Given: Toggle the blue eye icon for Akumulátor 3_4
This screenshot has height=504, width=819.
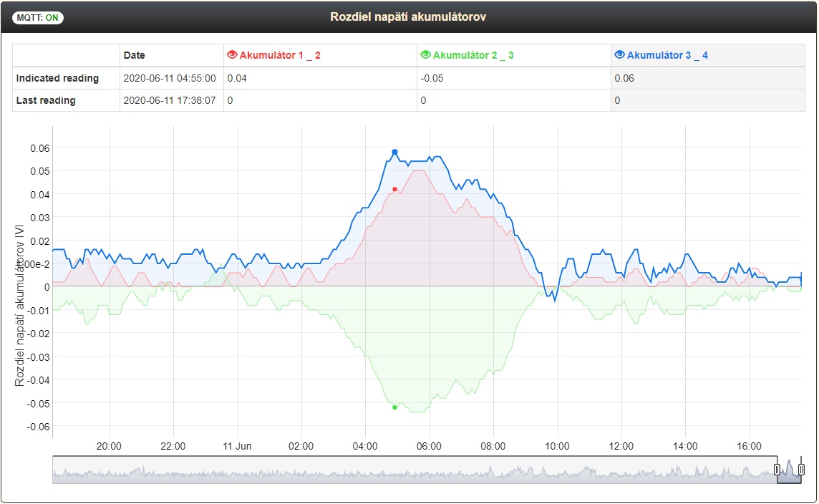Looking at the screenshot, I should [x=619, y=55].
